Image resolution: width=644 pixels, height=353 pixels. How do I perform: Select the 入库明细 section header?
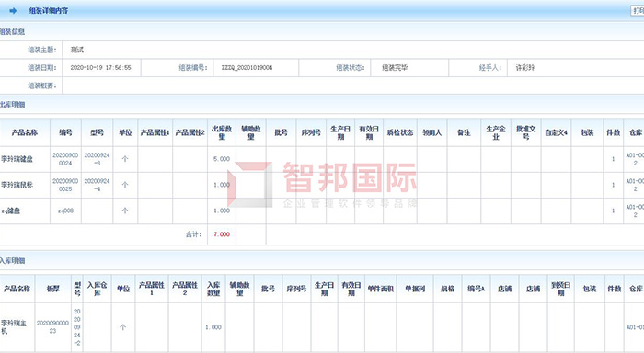pos(12,261)
